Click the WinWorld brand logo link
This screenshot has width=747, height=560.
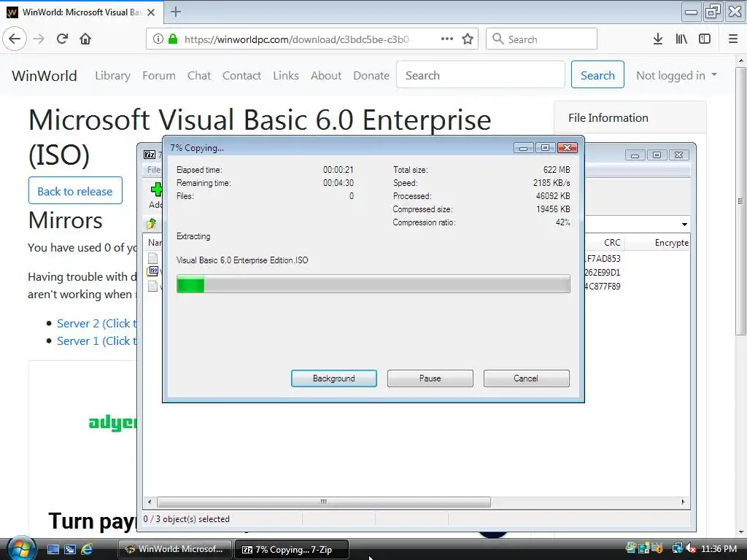point(44,75)
